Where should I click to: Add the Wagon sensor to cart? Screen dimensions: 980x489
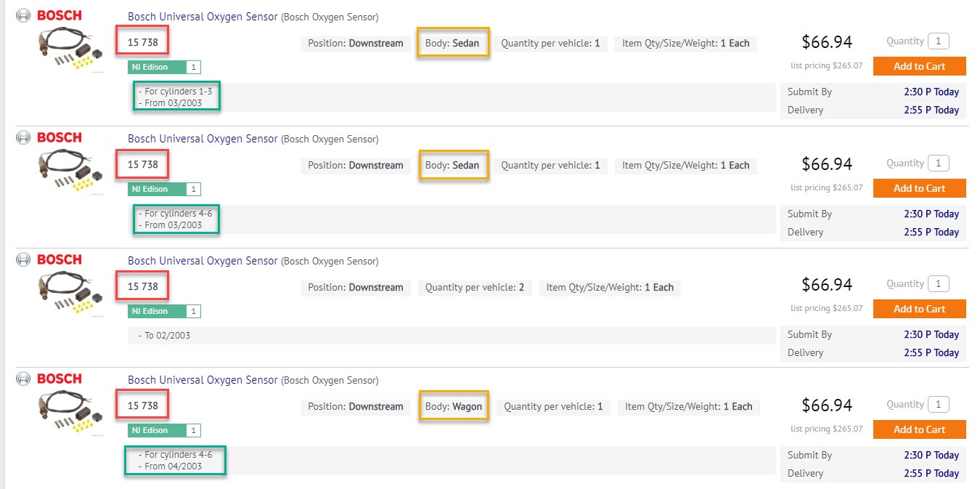(x=919, y=429)
